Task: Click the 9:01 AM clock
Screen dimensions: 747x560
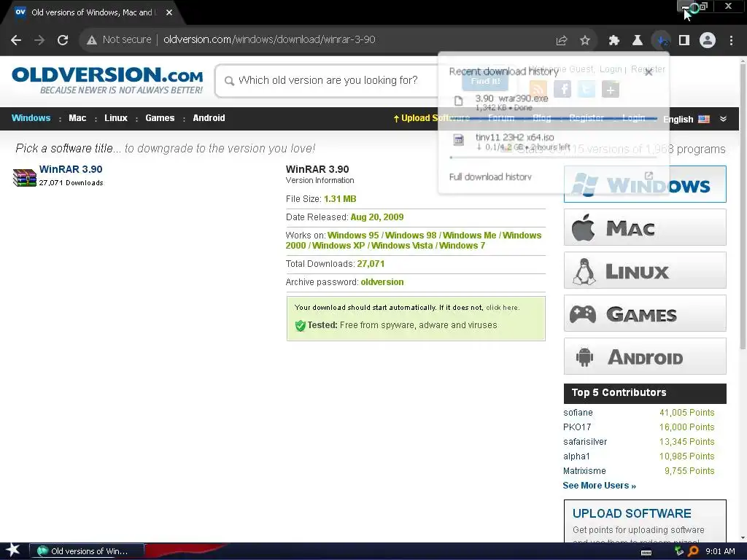Action: 720,551
